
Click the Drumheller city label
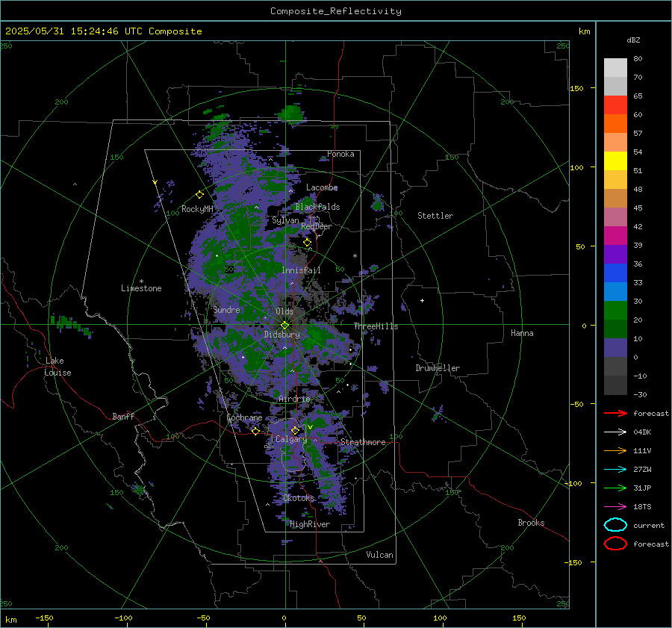coord(438,368)
